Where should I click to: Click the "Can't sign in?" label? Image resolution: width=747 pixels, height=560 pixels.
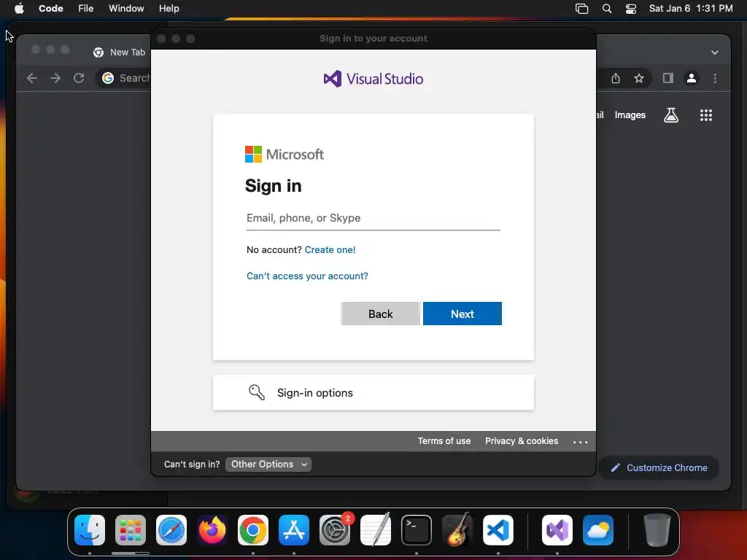click(x=192, y=464)
